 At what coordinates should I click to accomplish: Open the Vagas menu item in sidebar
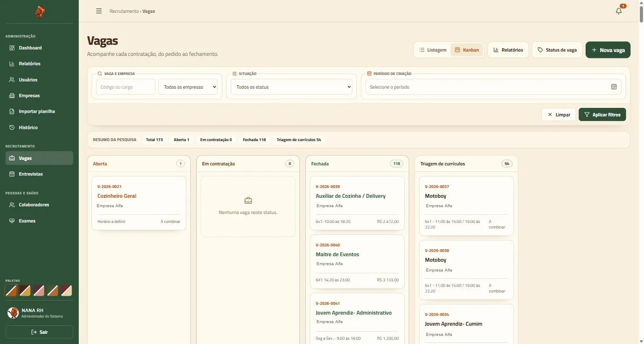click(x=39, y=158)
